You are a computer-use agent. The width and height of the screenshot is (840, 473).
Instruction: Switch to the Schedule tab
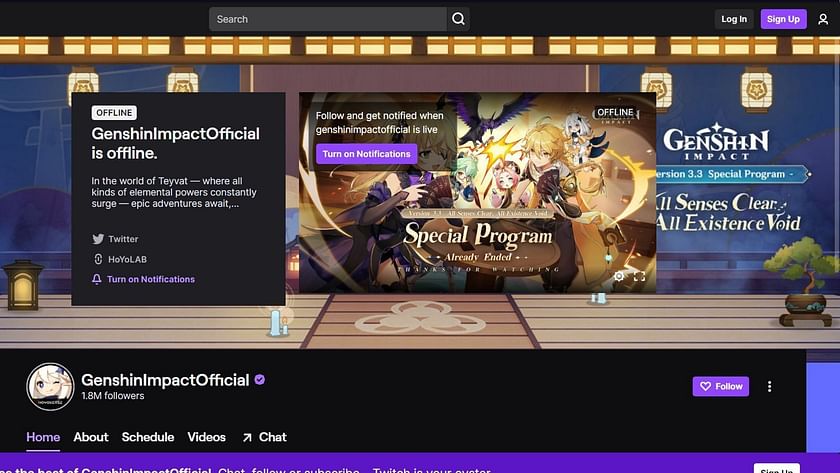click(x=148, y=437)
